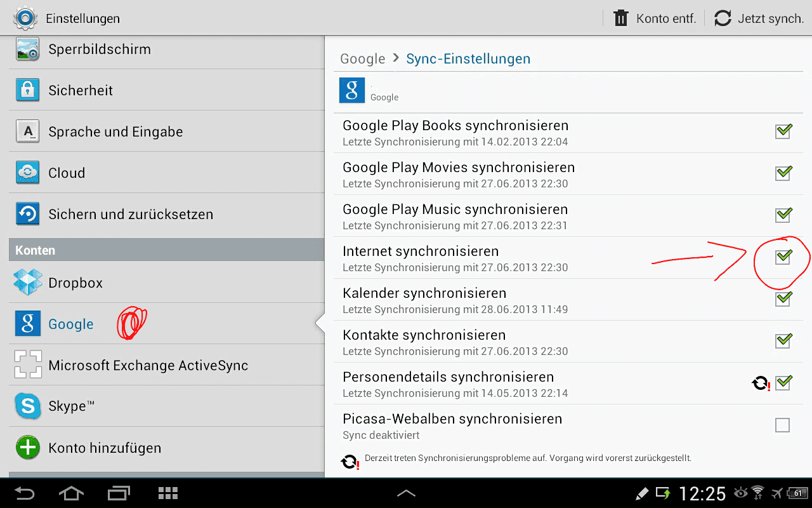This screenshot has width=812, height=508.
Task: Tap Jetzt synch. button
Action: coord(759,18)
